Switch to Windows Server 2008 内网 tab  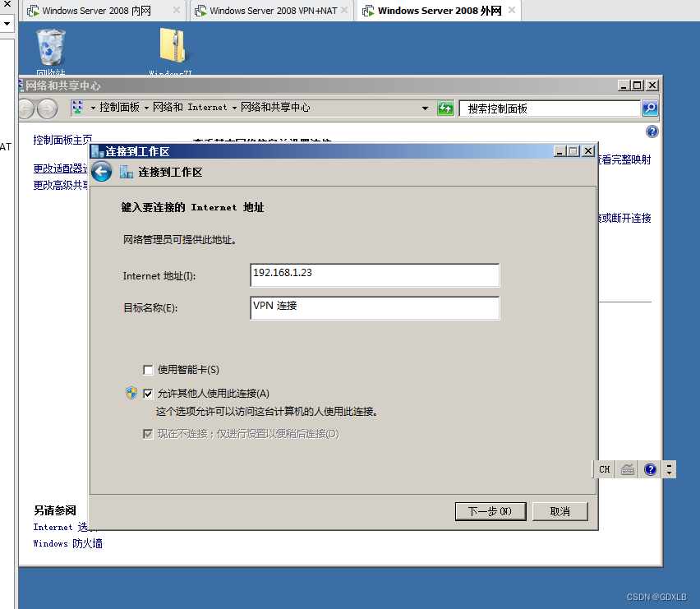(x=96, y=11)
